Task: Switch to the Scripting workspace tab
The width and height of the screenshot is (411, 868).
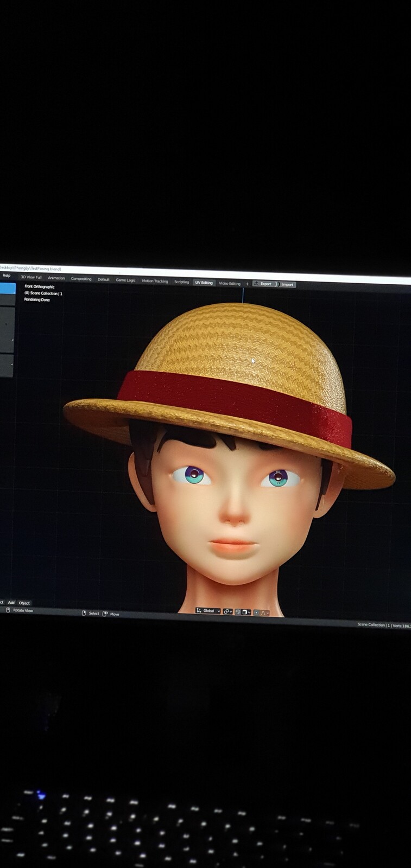Action: pos(181,282)
